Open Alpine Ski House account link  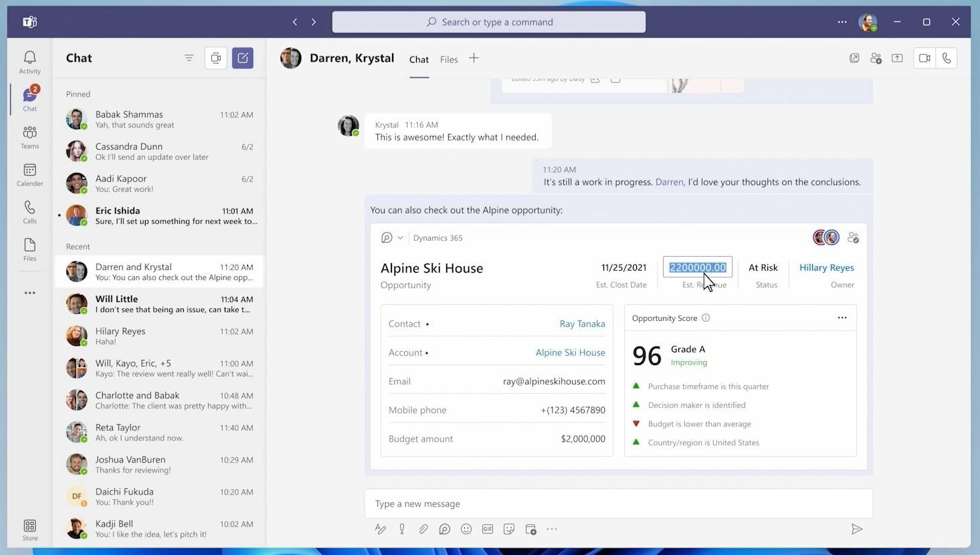(x=570, y=352)
